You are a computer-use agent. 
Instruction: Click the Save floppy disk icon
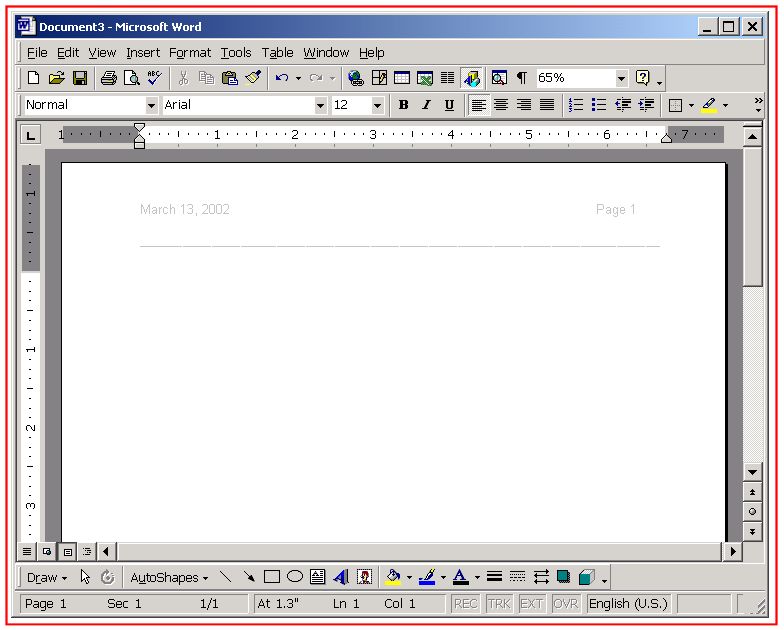pyautogui.click(x=80, y=78)
